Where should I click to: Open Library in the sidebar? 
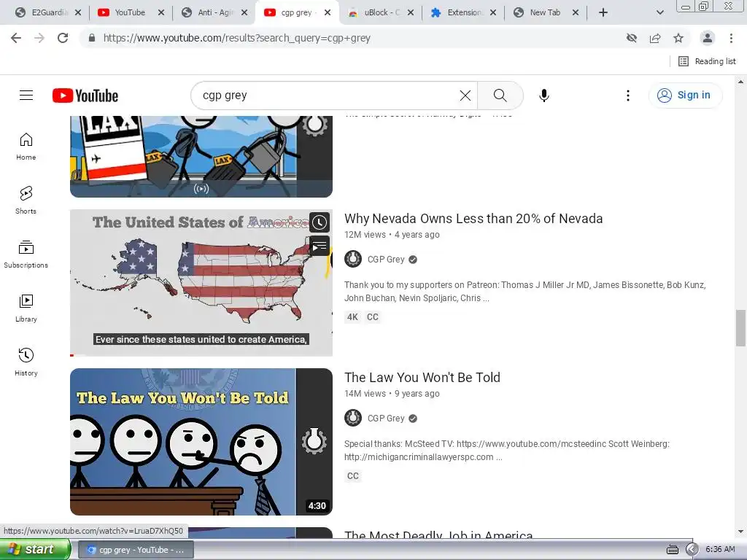pyautogui.click(x=26, y=308)
